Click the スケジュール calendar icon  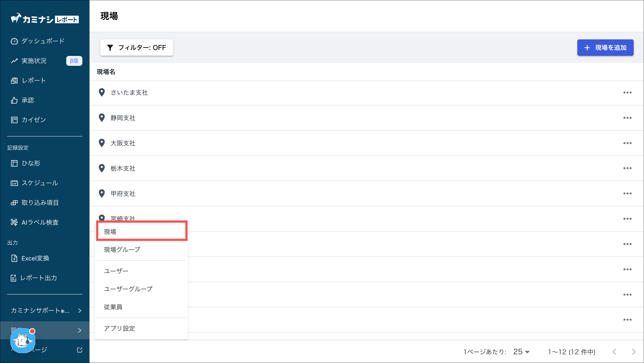coord(14,183)
